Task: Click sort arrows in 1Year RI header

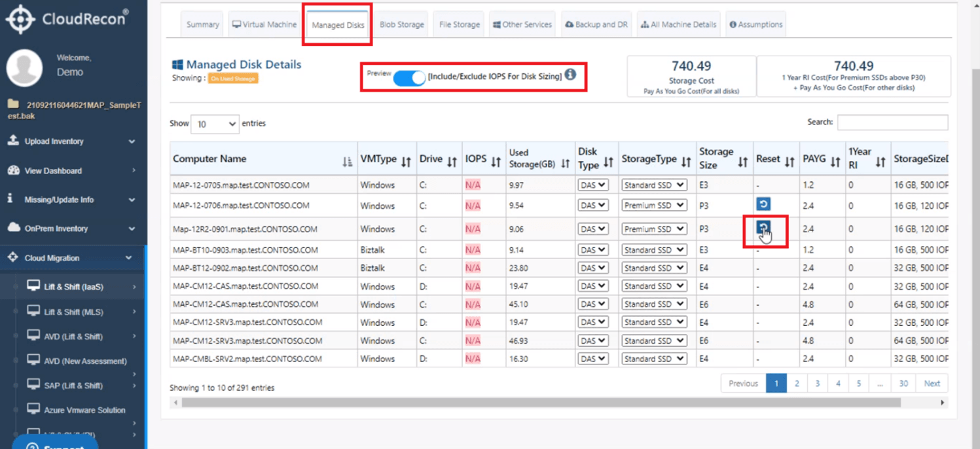Action: 880,162
